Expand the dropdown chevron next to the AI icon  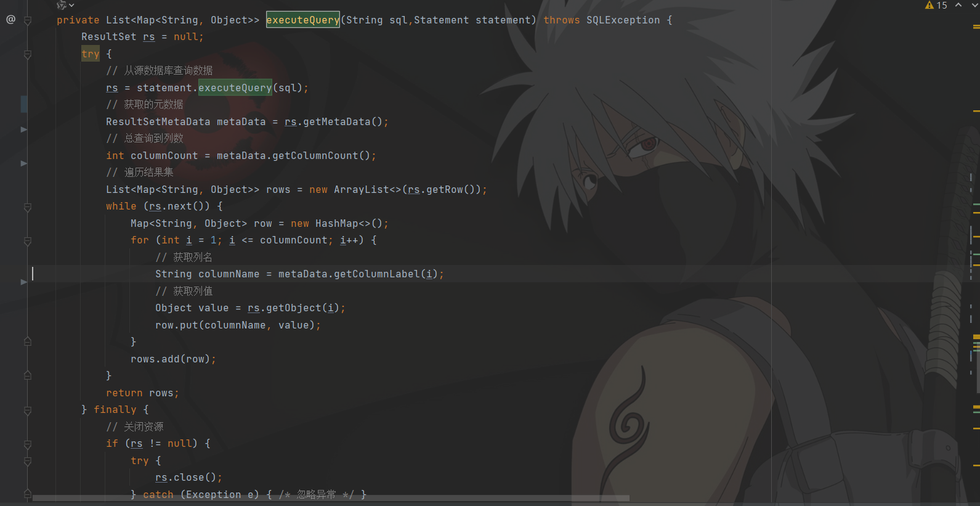(71, 5)
